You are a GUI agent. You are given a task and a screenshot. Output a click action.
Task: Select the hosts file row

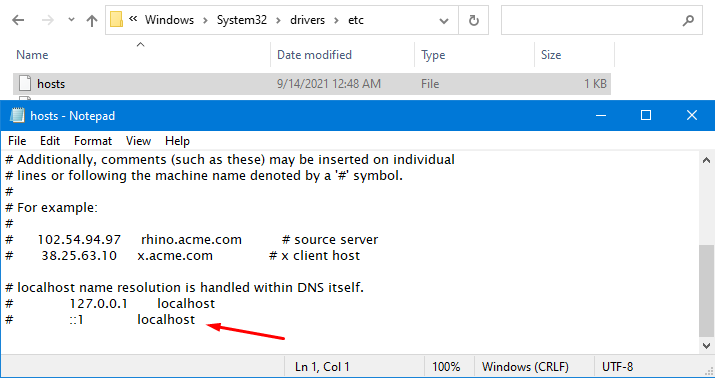tap(312, 84)
